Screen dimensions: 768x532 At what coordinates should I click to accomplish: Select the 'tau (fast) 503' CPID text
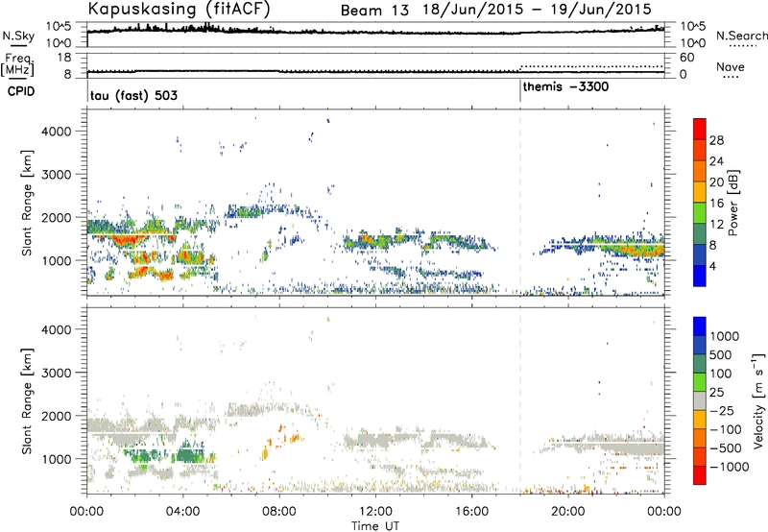coord(133,95)
